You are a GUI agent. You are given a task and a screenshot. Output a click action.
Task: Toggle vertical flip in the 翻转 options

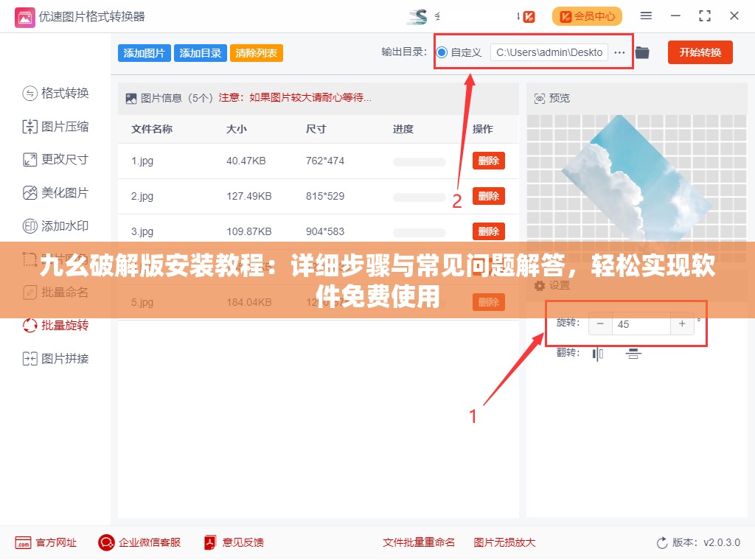[633, 354]
